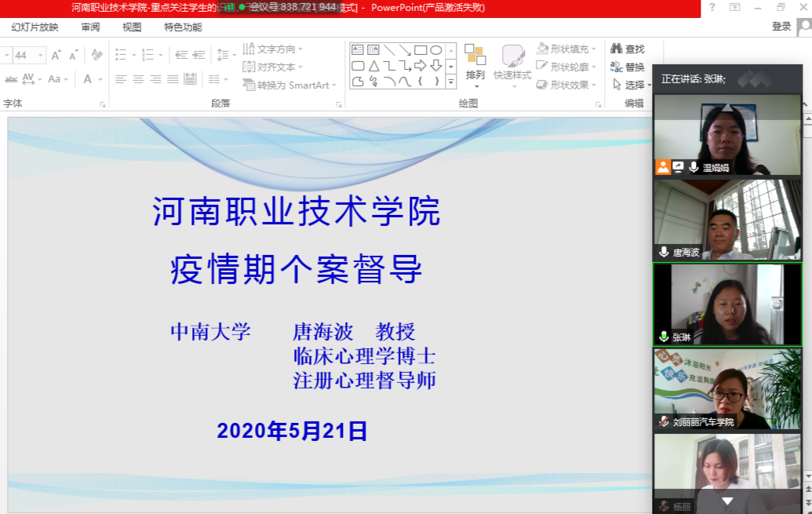Expand the shapes gallery more button
The height and width of the screenshot is (514, 812).
click(x=451, y=82)
